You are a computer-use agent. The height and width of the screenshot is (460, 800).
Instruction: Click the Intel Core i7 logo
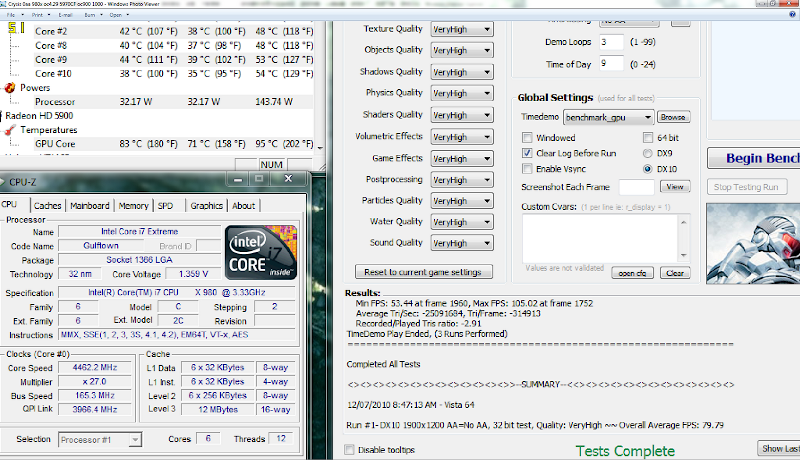pyautogui.click(x=261, y=252)
